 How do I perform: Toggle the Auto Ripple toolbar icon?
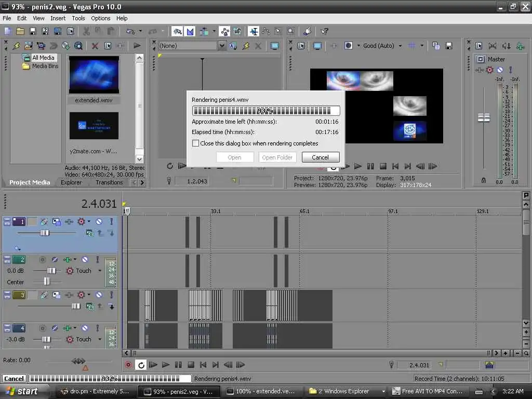tap(204, 32)
